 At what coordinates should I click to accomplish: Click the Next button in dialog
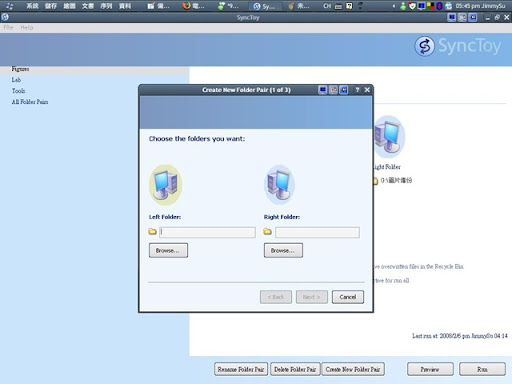[x=312, y=297]
